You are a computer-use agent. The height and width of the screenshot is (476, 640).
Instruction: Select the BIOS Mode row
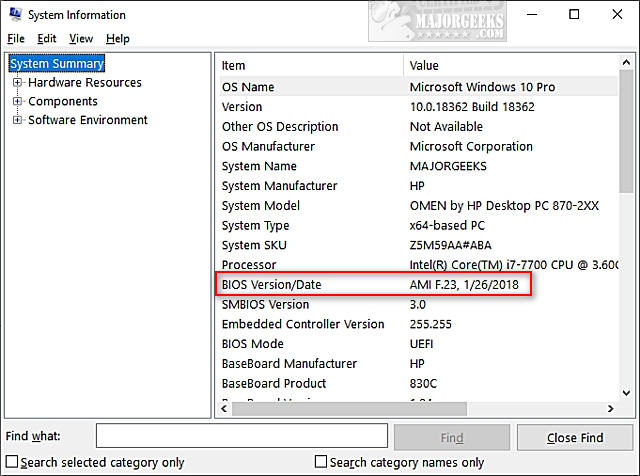point(419,344)
